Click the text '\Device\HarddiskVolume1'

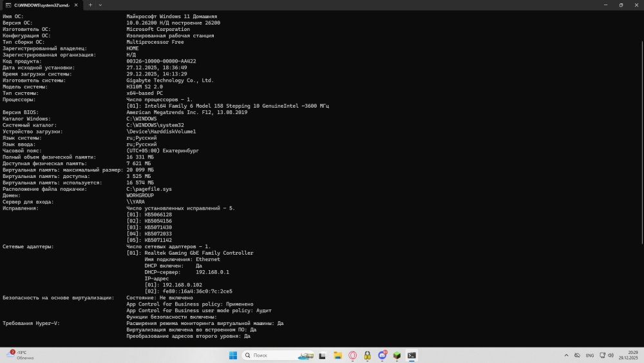point(161,132)
